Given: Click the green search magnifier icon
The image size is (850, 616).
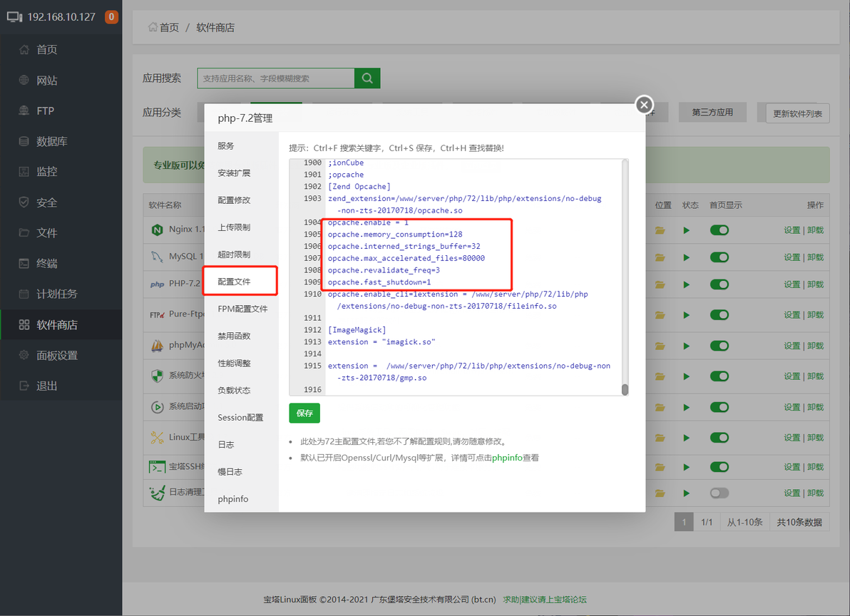Looking at the screenshot, I should pyautogui.click(x=367, y=78).
